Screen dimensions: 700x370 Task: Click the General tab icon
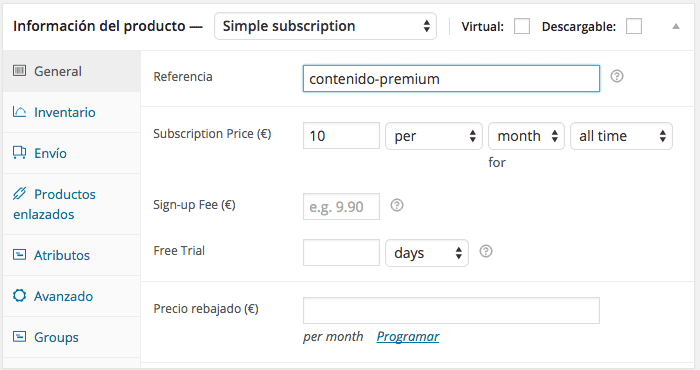[x=19, y=71]
